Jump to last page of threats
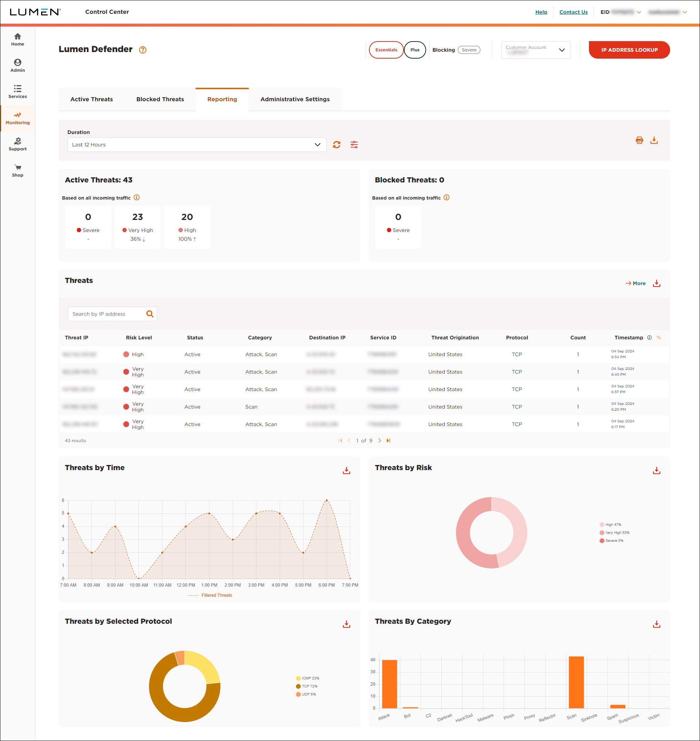The height and width of the screenshot is (741, 700). (x=389, y=441)
